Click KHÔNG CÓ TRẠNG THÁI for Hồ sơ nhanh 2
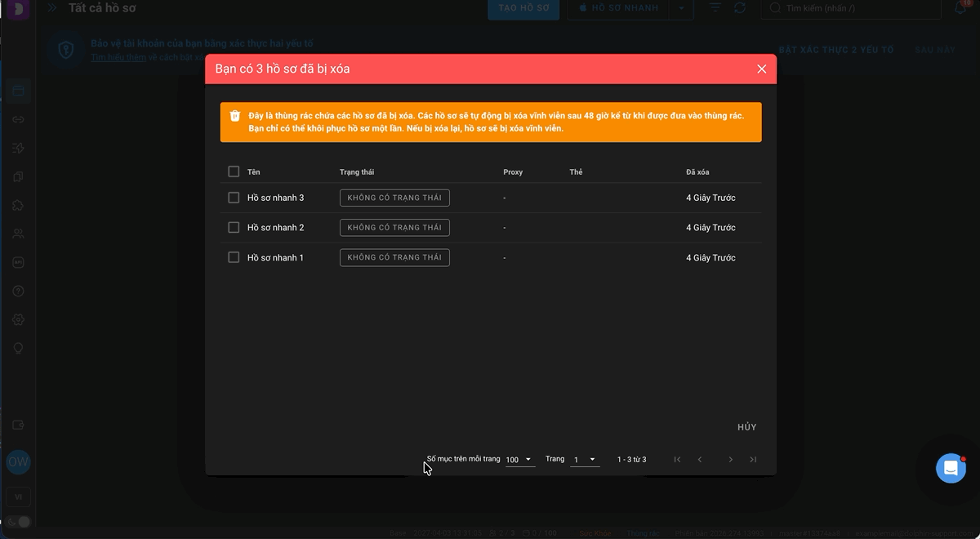This screenshot has width=980, height=539. [x=394, y=227]
